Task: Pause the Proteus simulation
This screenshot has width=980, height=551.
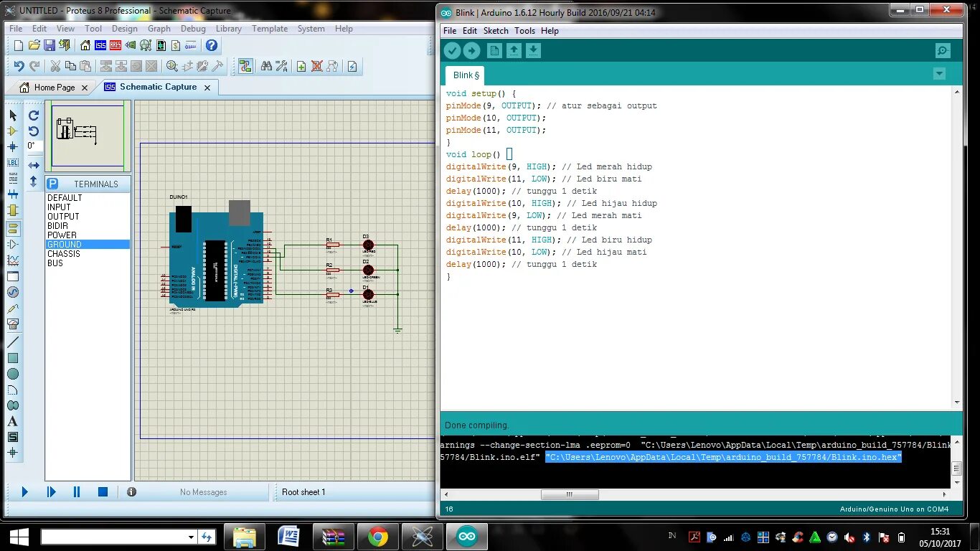Action: click(77, 492)
